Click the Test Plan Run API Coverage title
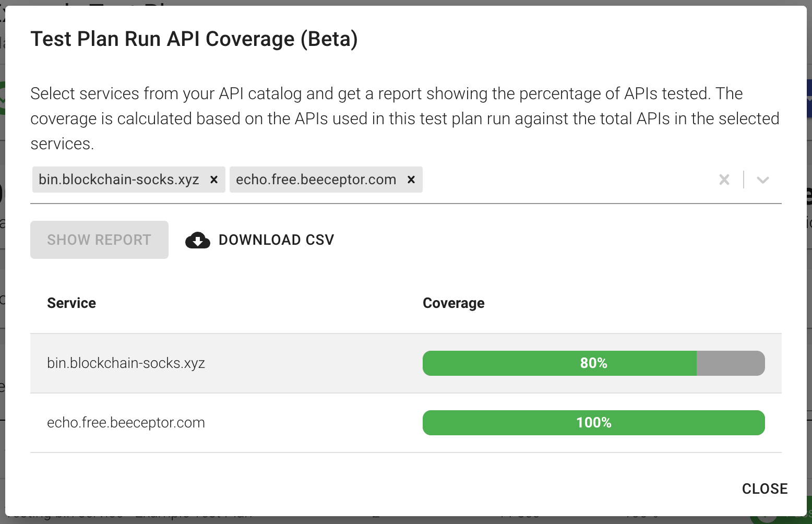 pyautogui.click(x=194, y=39)
